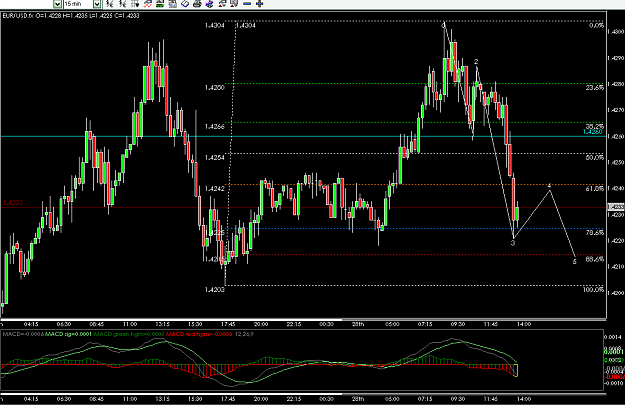Click the projected wave 4 label

point(549,186)
